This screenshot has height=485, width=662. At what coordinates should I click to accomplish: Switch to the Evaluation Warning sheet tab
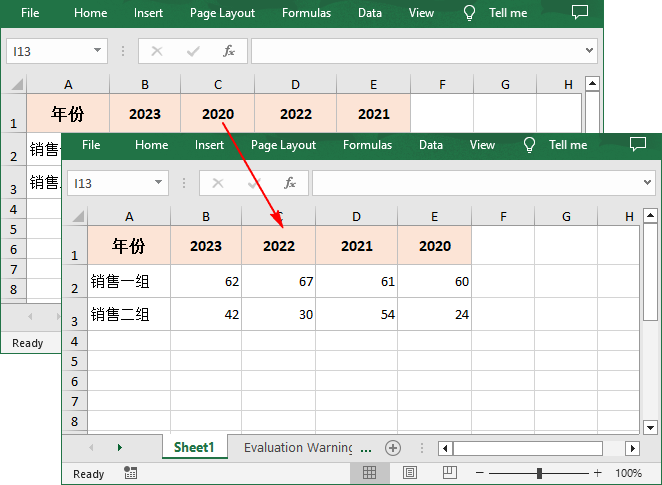298,447
